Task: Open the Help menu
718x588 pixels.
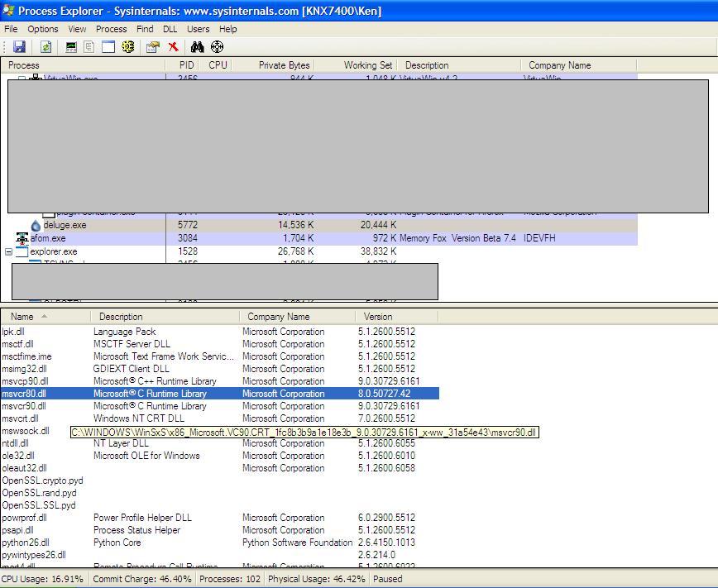Action: click(227, 29)
